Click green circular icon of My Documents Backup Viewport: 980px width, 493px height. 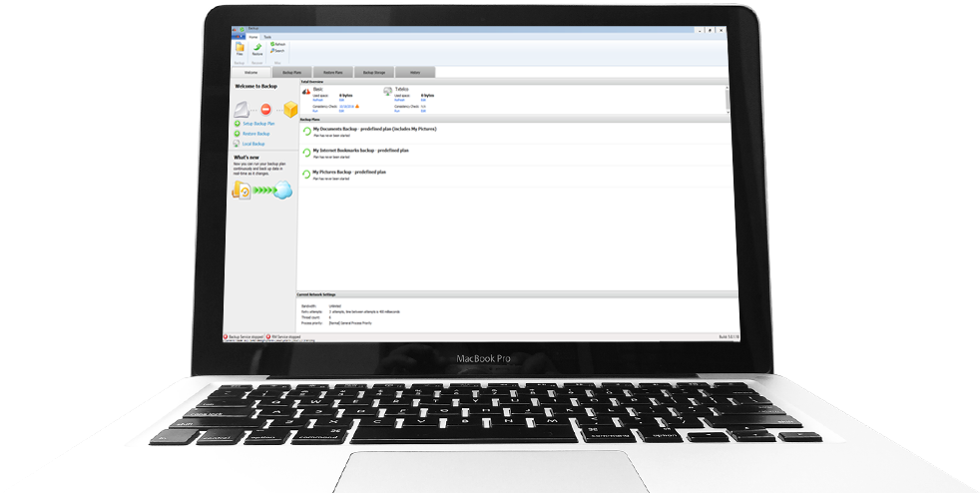(307, 131)
